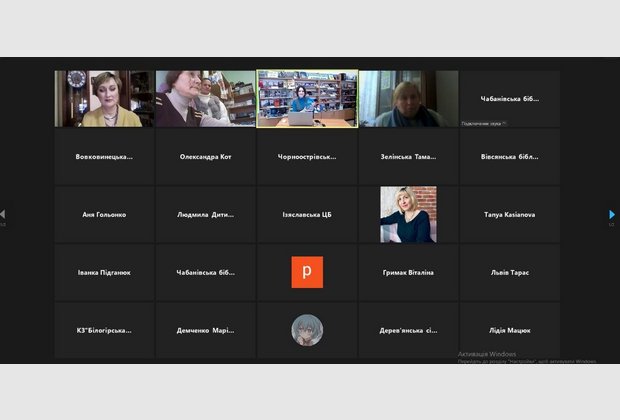Select the highlighted active speaker video tile
The image size is (620, 420).
click(x=307, y=99)
